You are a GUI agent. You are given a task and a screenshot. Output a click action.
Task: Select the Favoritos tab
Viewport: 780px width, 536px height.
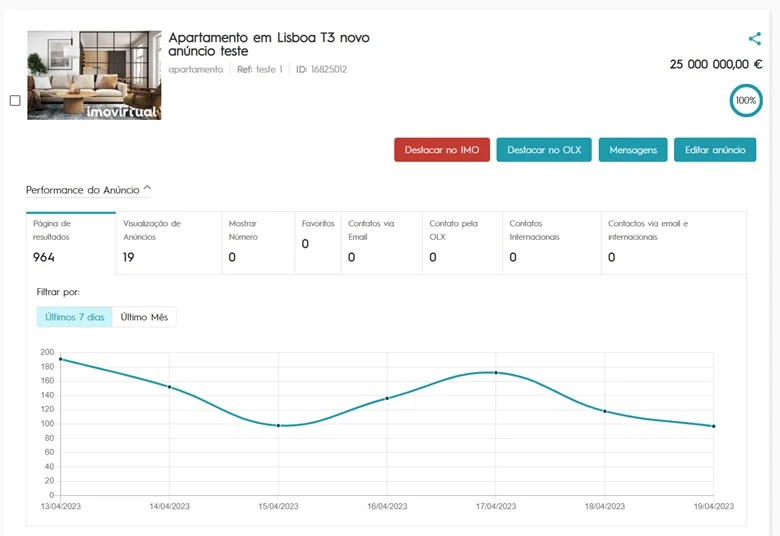tap(317, 242)
